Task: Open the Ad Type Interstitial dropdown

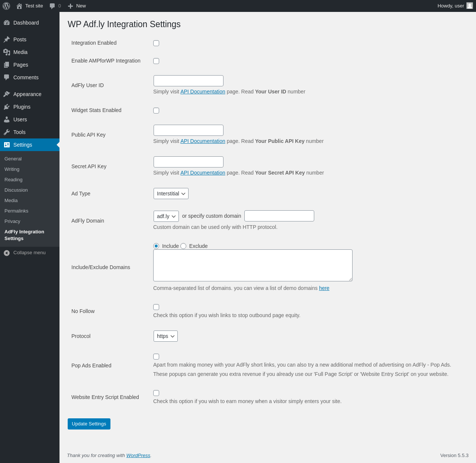Action: (x=171, y=194)
